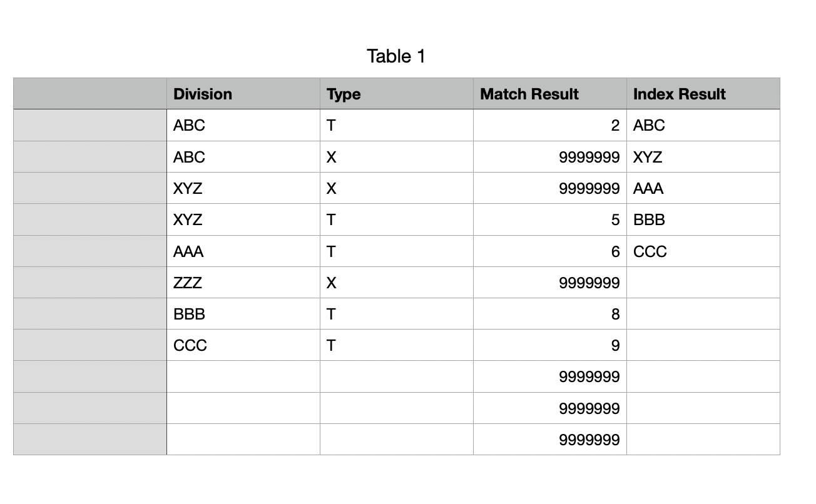Viewport: 816px width, 504px height.
Task: Click the BBB cell in Division column
Action: pos(243,314)
